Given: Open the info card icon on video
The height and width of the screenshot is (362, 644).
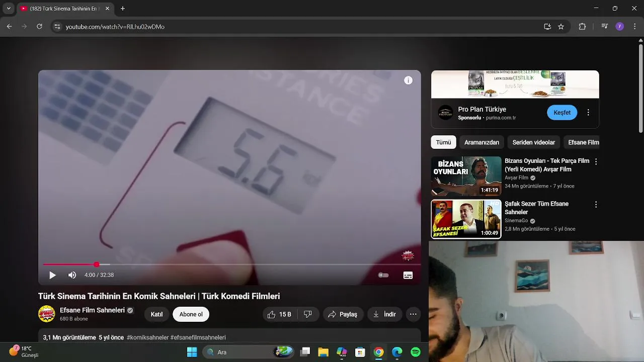Looking at the screenshot, I should (x=409, y=80).
